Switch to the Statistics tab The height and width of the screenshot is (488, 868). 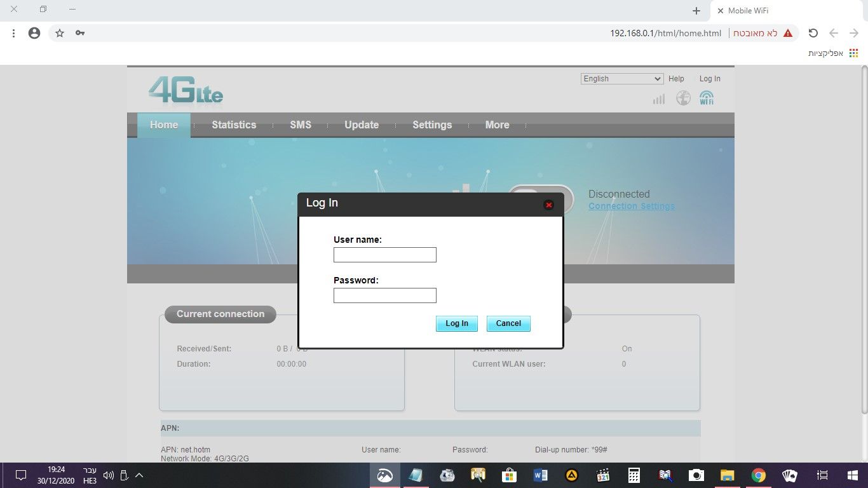coord(234,125)
